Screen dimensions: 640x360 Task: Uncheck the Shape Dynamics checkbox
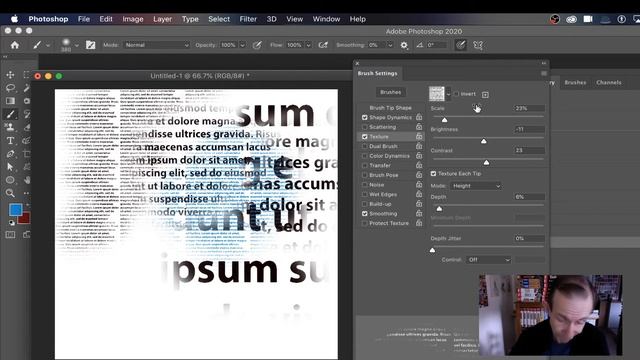[x=364, y=118]
